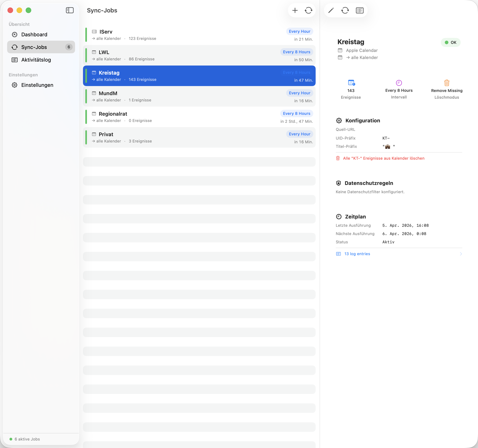Open the log view icon in detail toolbar

point(359,10)
